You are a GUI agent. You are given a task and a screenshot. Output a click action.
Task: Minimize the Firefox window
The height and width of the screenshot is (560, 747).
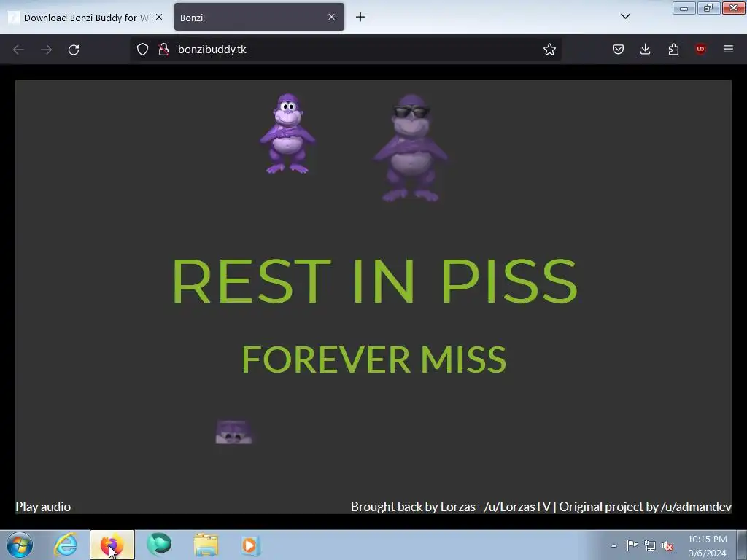point(684,8)
